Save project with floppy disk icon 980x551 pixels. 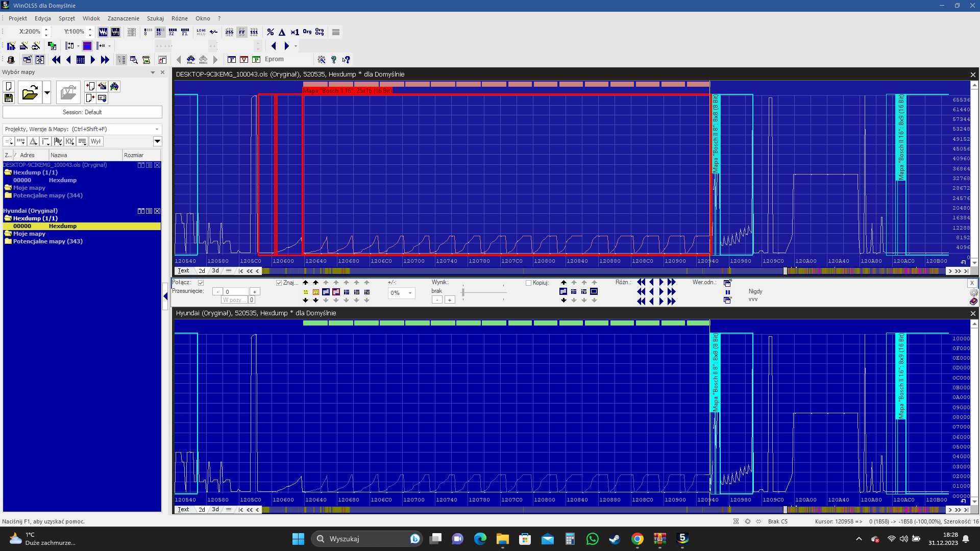9,98
